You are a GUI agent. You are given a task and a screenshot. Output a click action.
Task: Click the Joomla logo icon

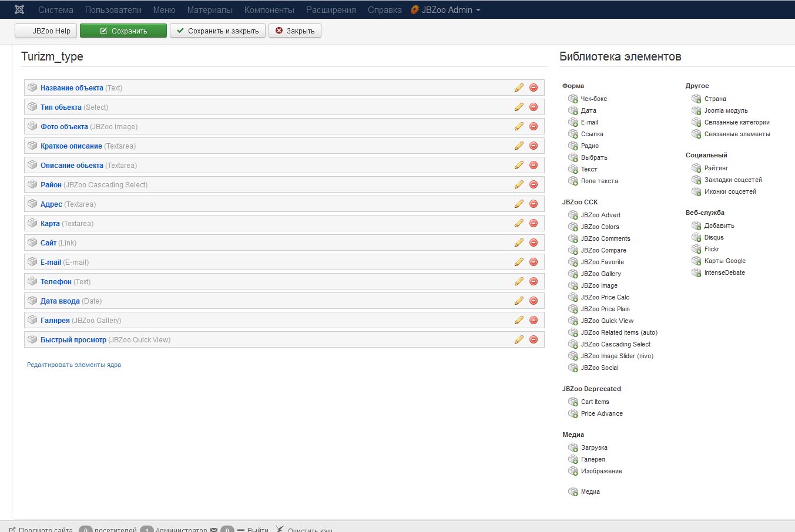(x=19, y=9)
